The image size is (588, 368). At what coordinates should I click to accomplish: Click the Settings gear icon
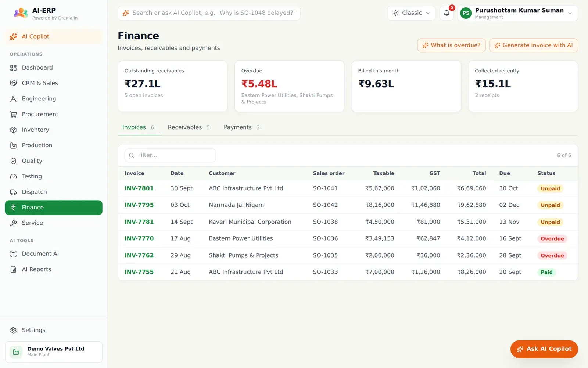[14, 330]
